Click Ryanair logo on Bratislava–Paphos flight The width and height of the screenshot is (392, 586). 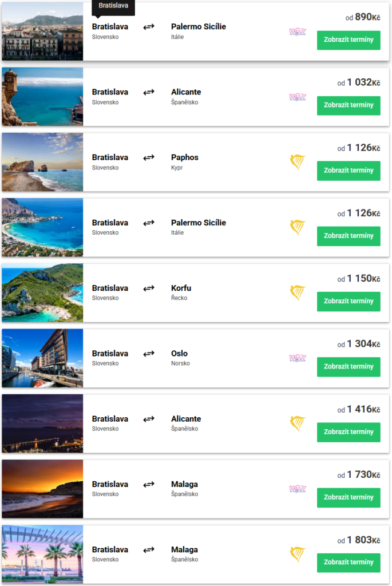point(298,163)
